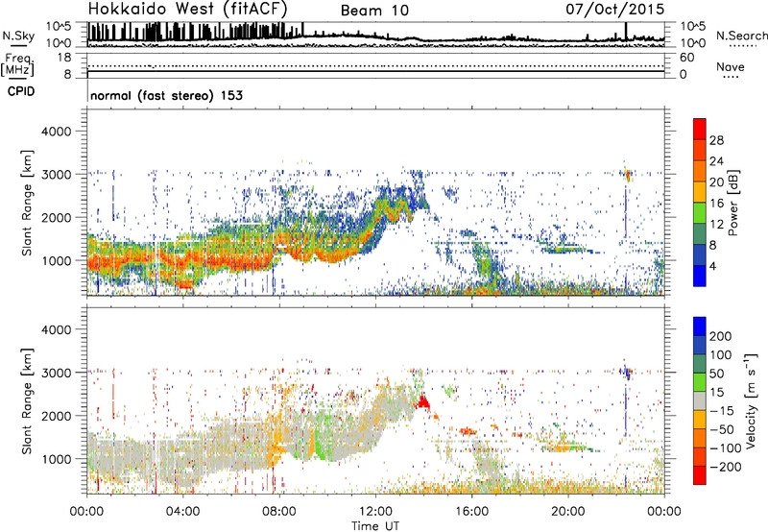Click the '-15' tick on the velocity colorbar
The image size is (768, 532).
[722, 410]
